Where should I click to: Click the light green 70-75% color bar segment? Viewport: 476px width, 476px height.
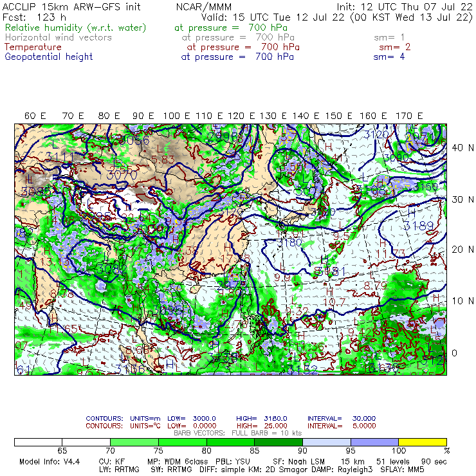click(x=134, y=442)
